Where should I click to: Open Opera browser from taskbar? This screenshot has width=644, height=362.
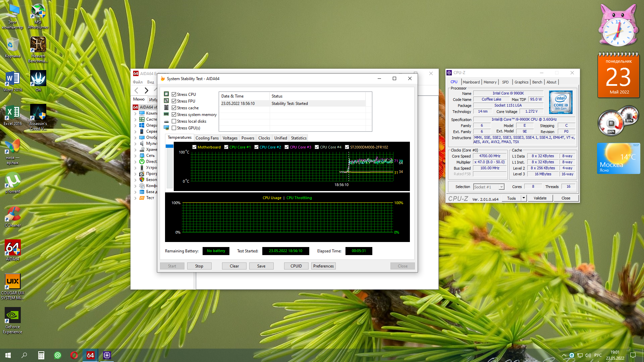74,355
